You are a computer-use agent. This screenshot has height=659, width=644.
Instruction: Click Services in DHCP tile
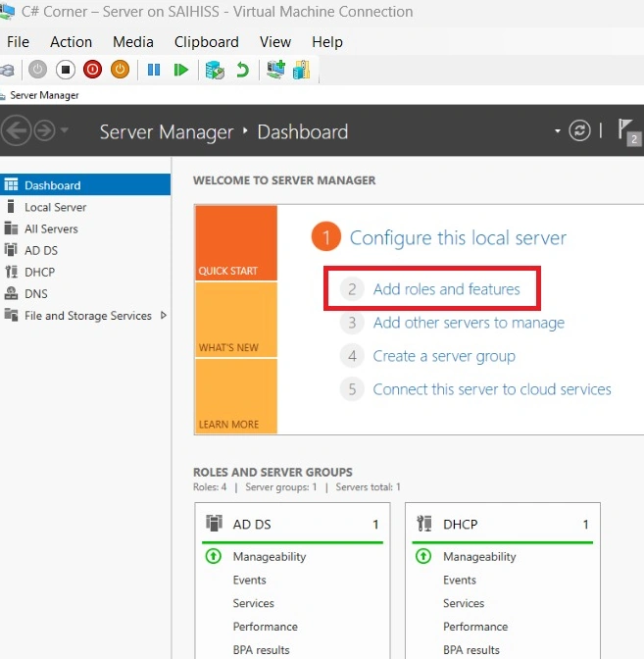tap(464, 603)
